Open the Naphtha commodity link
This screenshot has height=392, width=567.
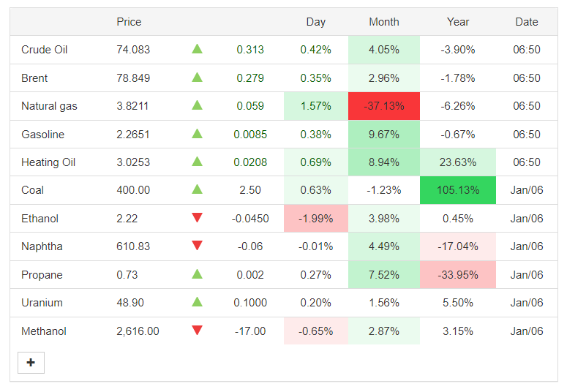[x=42, y=246]
